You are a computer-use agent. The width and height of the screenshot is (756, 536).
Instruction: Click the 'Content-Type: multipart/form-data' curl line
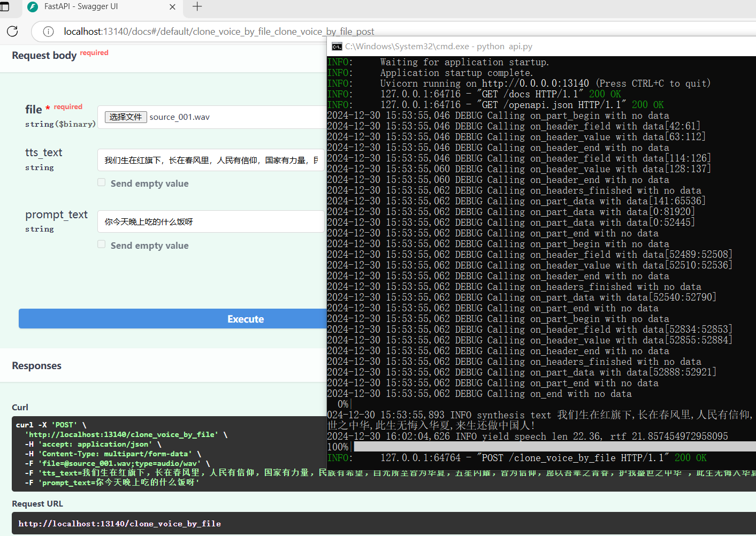pyautogui.click(x=113, y=454)
